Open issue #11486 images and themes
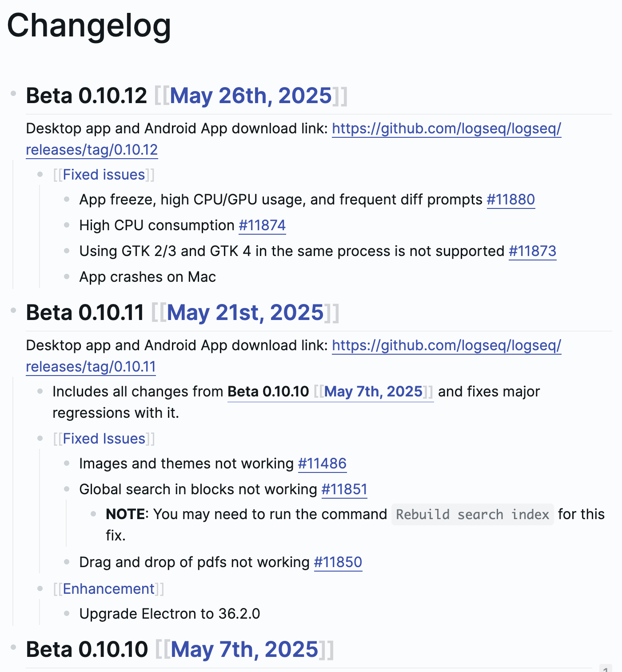The width and height of the screenshot is (622, 672). tap(322, 464)
